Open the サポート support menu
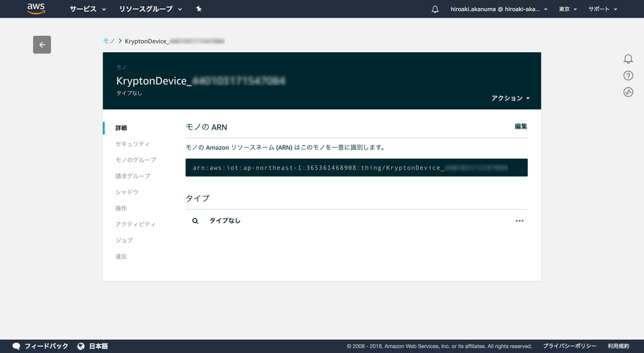The image size is (644, 353). click(602, 9)
